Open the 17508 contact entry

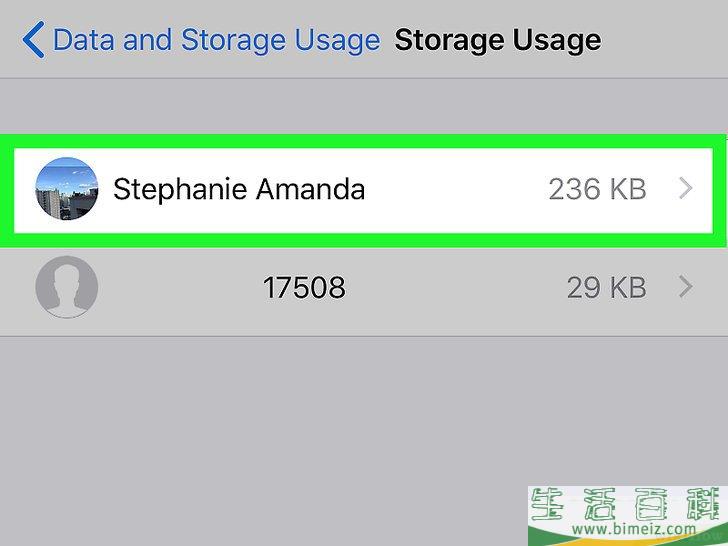coord(364,287)
